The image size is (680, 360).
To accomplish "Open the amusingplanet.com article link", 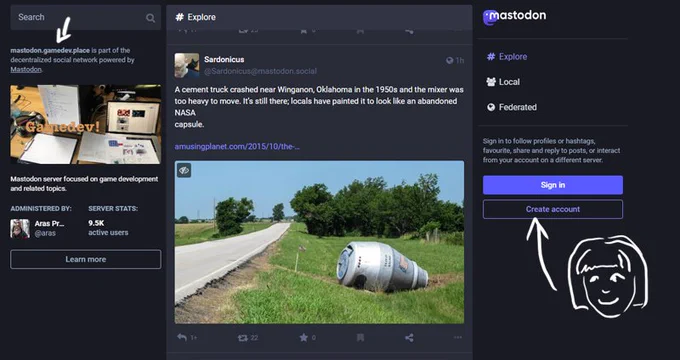I will (237, 147).
